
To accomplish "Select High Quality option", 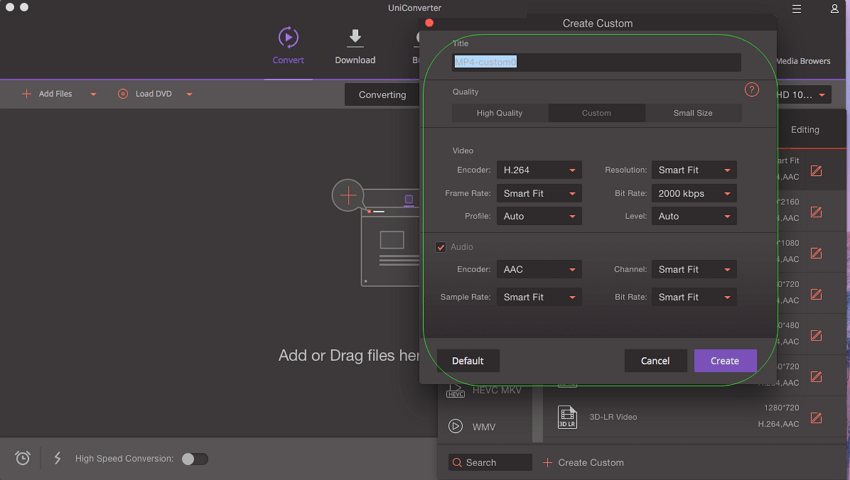I will pos(500,113).
